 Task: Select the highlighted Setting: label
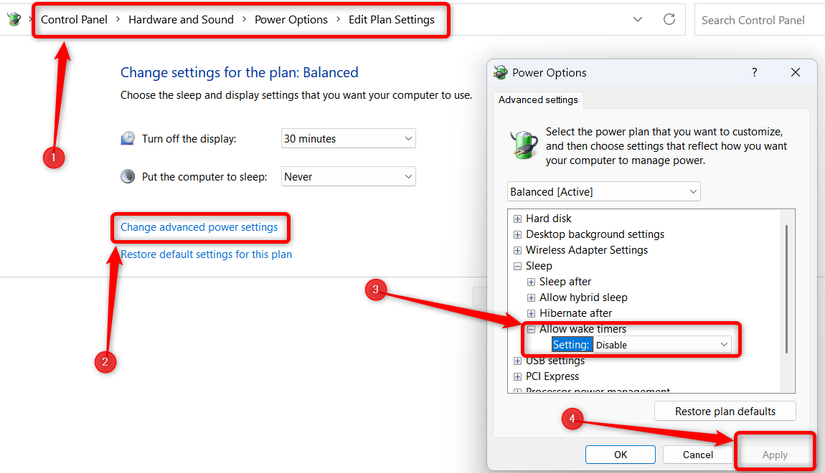[571, 345]
